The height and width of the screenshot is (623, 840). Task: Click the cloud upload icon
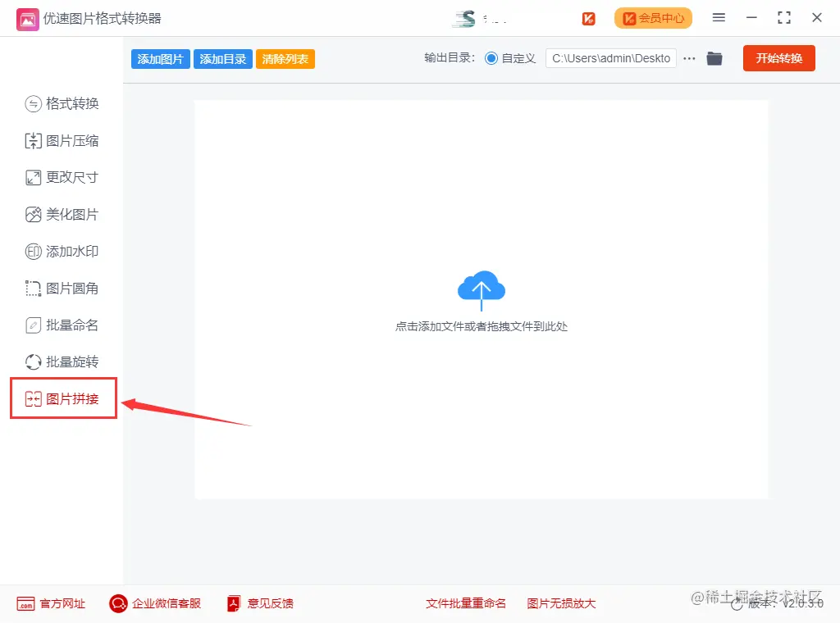(481, 290)
